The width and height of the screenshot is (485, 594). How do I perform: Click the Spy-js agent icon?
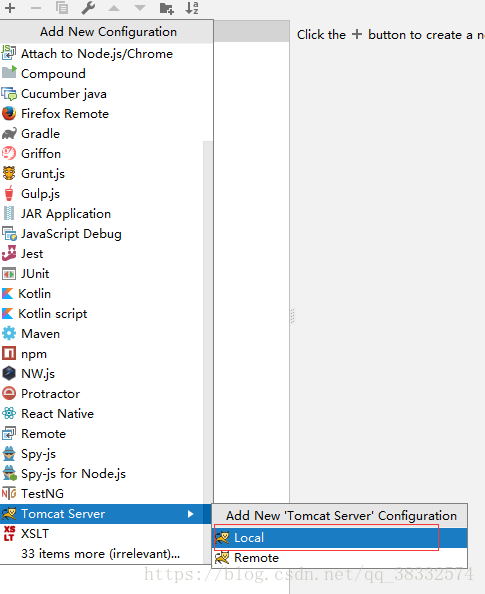(9, 453)
